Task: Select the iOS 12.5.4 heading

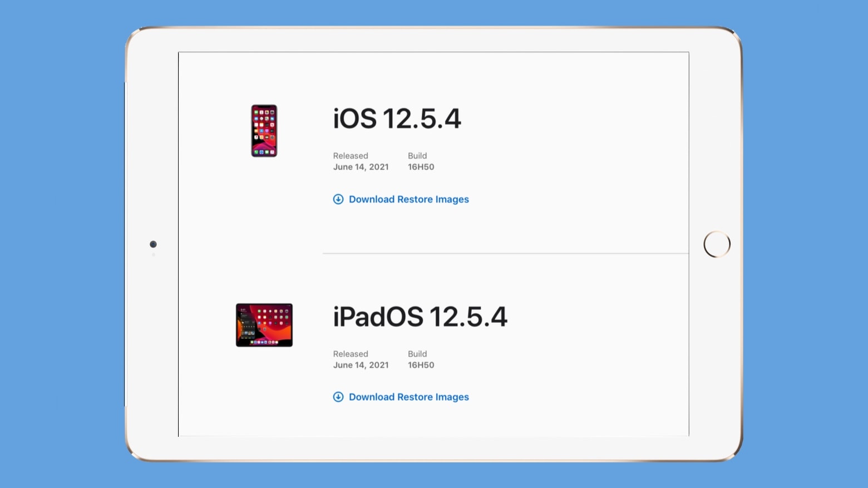Action: click(397, 118)
